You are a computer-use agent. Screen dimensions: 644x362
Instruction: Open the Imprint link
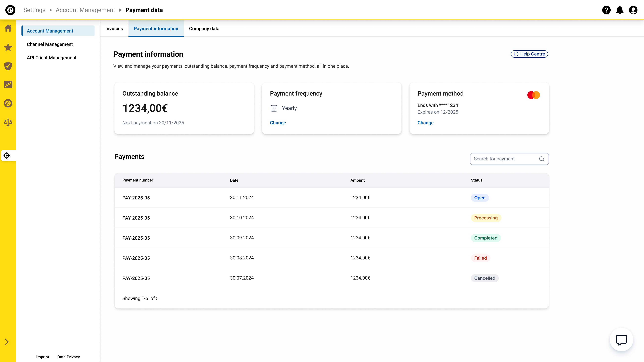point(42,357)
